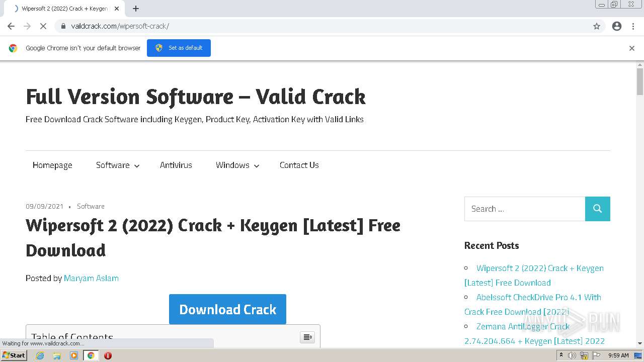Screen dimensions: 644x362
Task: Open Zemana AntiLogger Crack post
Action: tap(534, 333)
